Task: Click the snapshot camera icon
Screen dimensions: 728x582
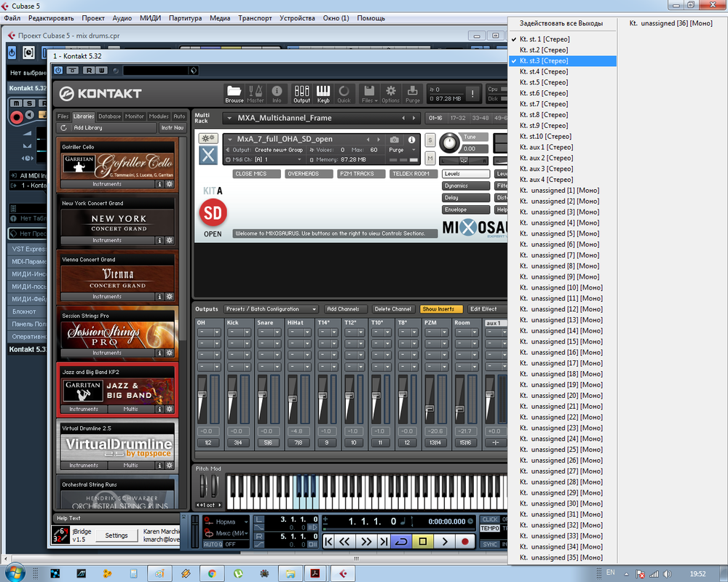Action: click(x=394, y=139)
